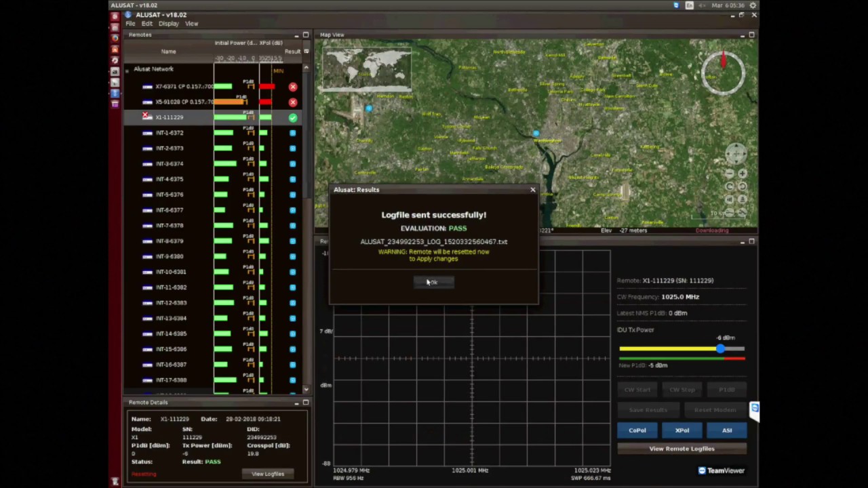Open the View menu

pyautogui.click(x=191, y=24)
